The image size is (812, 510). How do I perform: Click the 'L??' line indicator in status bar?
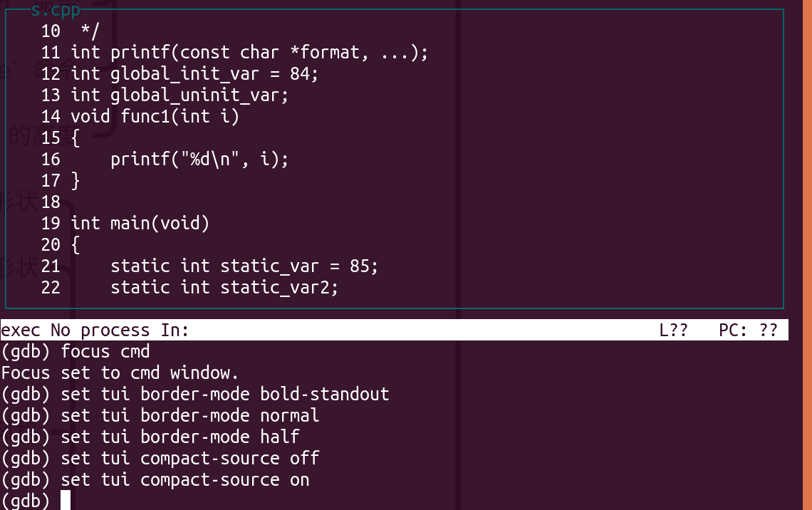[674, 331]
